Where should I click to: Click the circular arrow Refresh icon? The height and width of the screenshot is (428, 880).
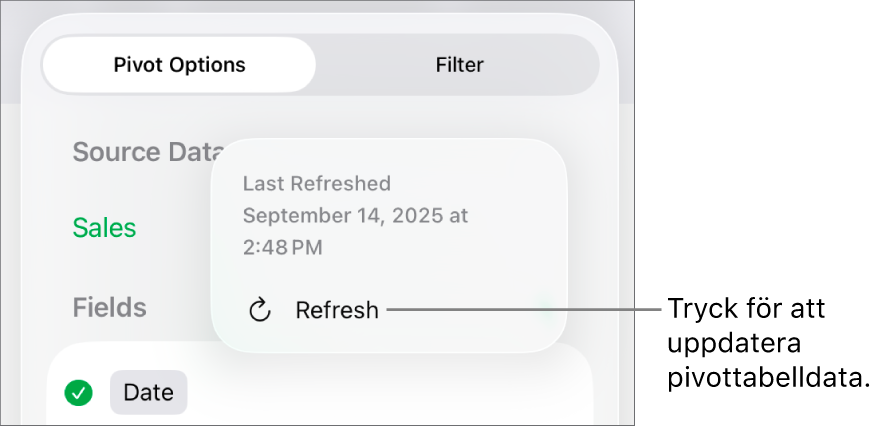[x=259, y=310]
